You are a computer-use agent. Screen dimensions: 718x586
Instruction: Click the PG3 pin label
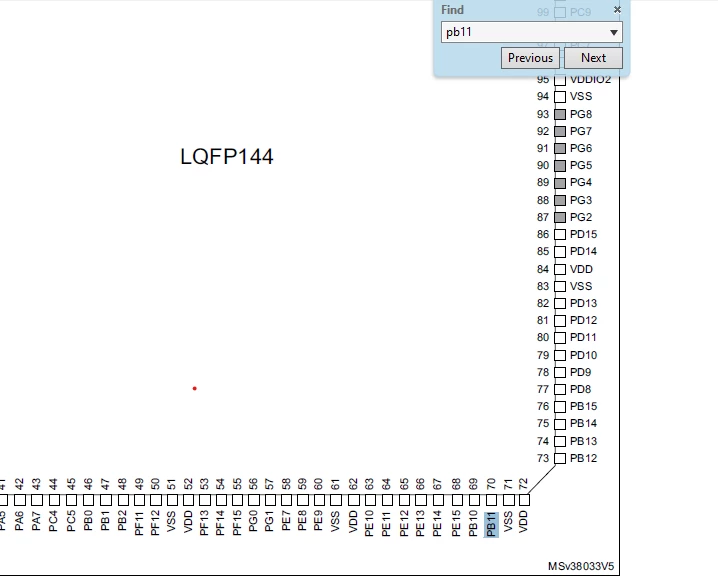coord(581,200)
